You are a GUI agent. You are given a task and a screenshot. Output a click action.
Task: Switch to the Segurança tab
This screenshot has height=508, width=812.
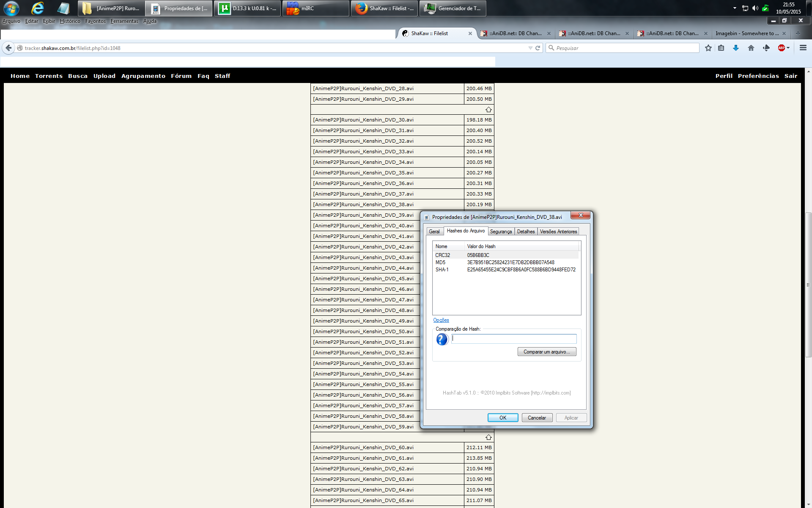(501, 232)
